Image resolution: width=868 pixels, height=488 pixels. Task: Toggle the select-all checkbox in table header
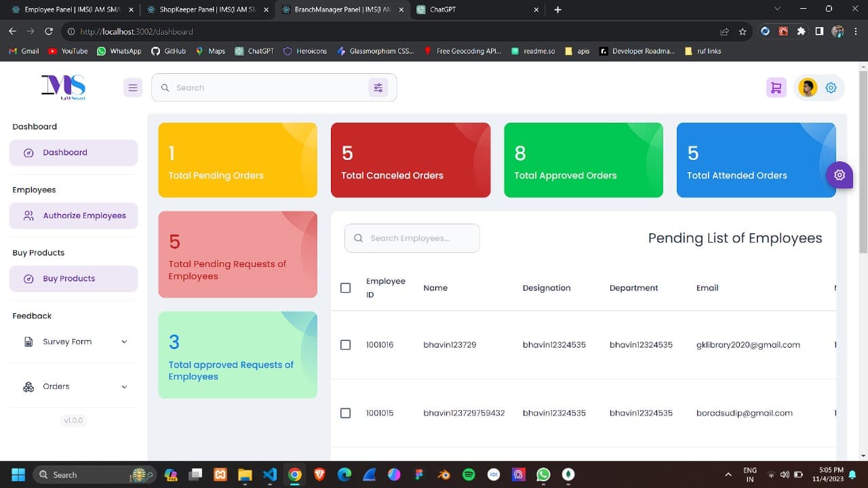coord(345,288)
